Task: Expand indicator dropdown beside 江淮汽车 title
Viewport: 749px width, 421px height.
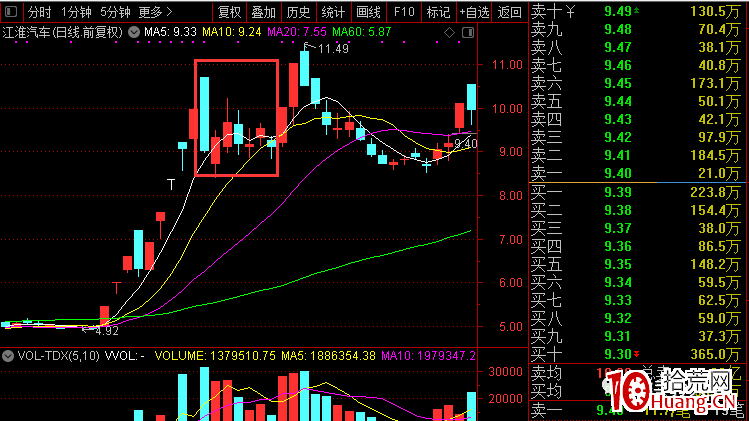Action: 134,32
